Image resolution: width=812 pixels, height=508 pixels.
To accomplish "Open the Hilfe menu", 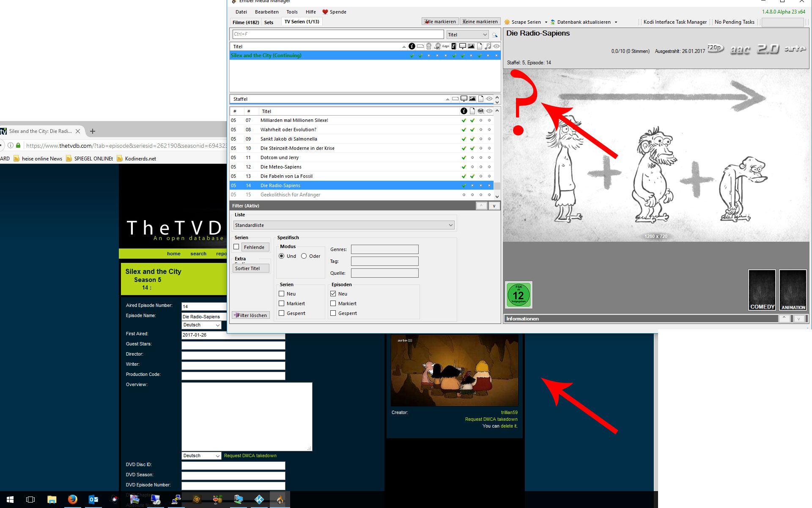I will (x=311, y=12).
